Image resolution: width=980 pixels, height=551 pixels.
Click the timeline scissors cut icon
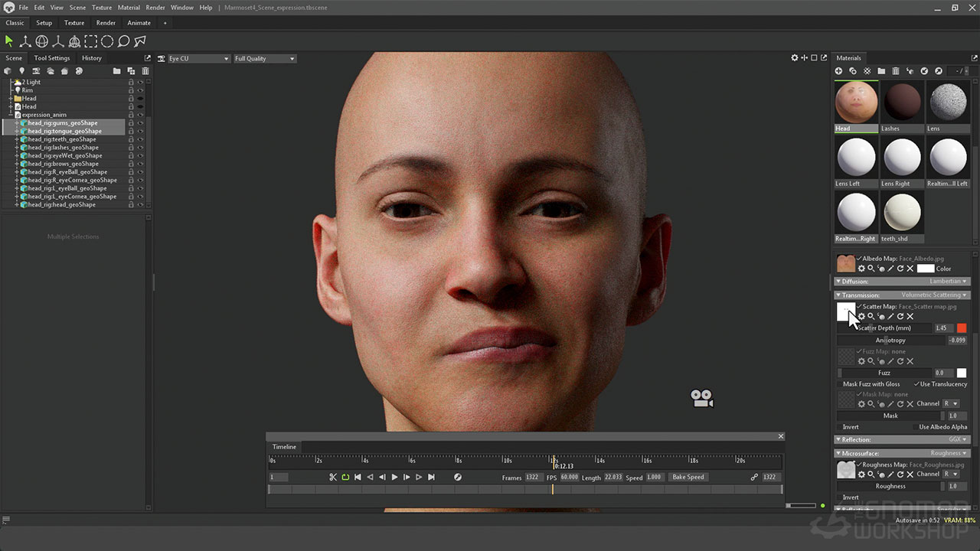pyautogui.click(x=333, y=477)
